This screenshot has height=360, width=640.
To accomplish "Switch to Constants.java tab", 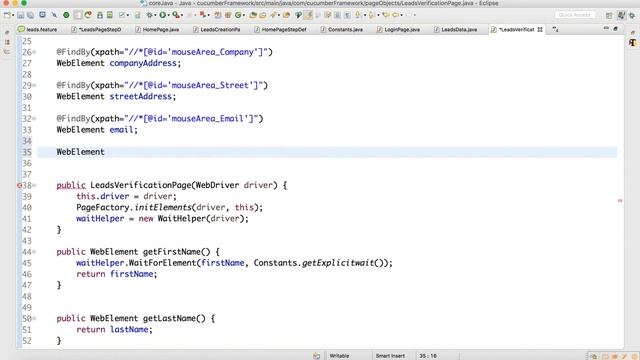I will 342,29.
